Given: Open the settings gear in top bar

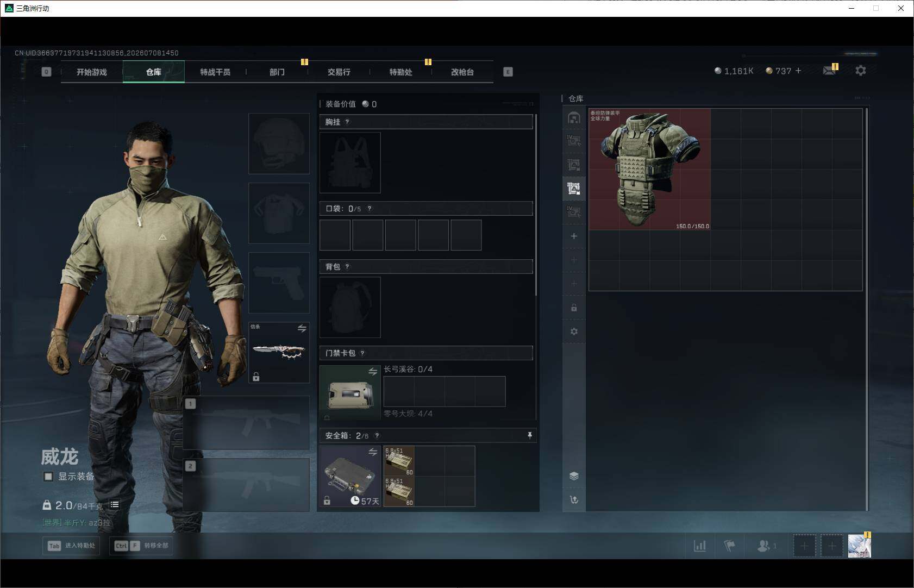Looking at the screenshot, I should tap(861, 71).
